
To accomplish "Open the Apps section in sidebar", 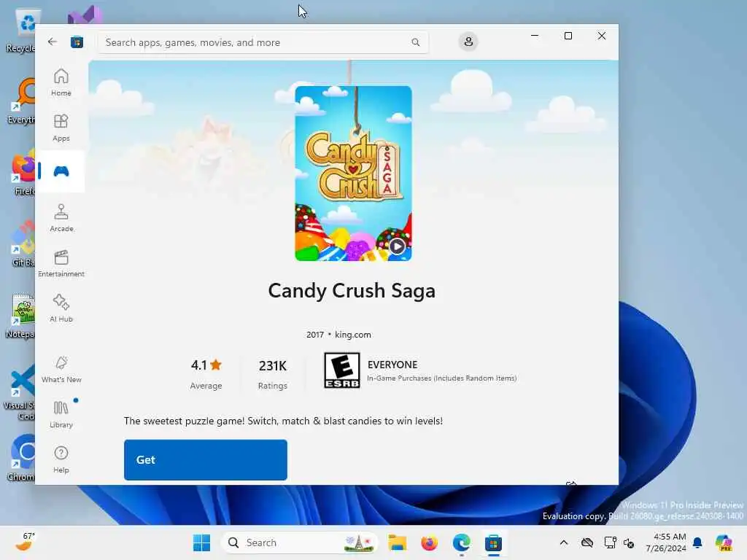I will coord(61,128).
